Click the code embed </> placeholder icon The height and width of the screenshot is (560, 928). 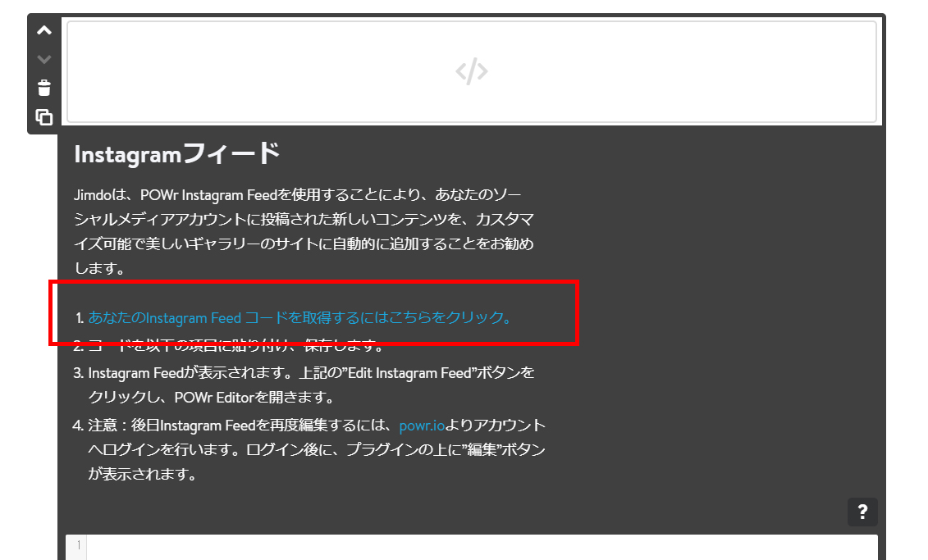471,71
